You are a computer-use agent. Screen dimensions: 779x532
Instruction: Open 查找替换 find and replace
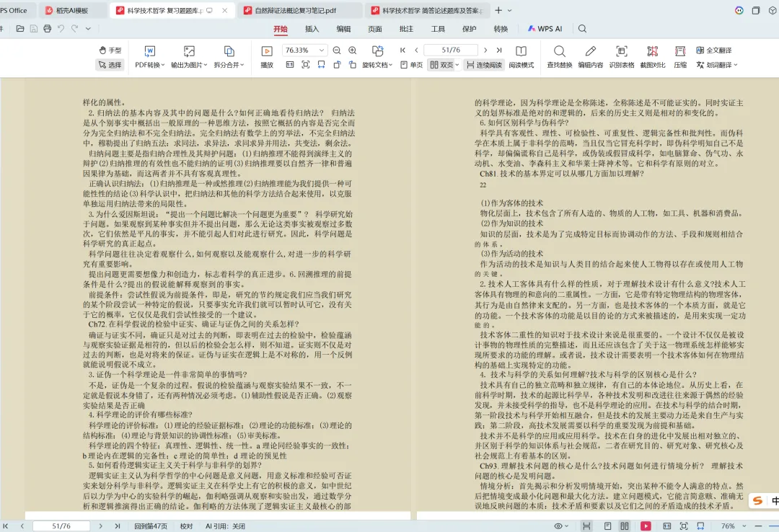tap(560, 57)
